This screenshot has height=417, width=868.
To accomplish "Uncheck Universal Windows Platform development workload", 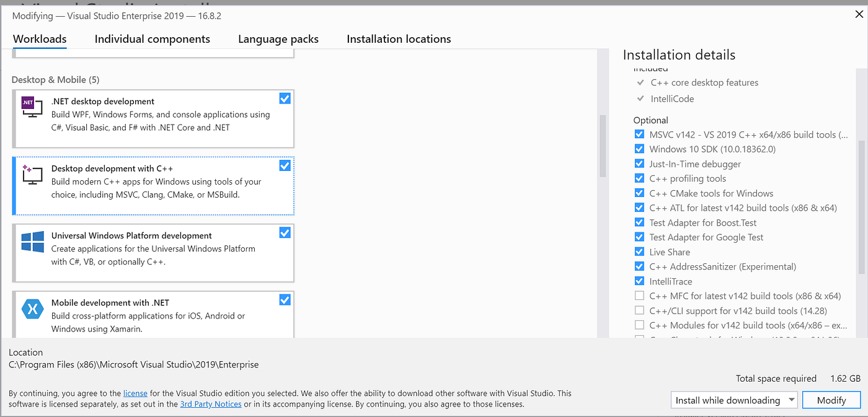I will tap(285, 233).
